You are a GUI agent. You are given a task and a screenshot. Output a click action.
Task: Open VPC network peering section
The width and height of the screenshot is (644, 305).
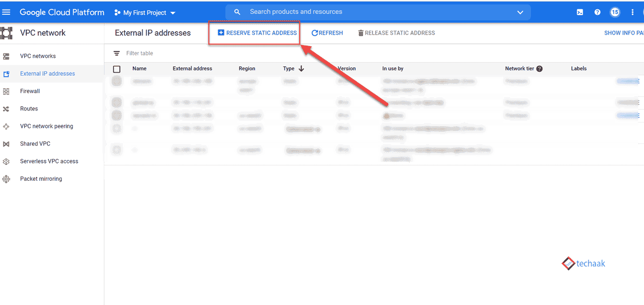47,126
